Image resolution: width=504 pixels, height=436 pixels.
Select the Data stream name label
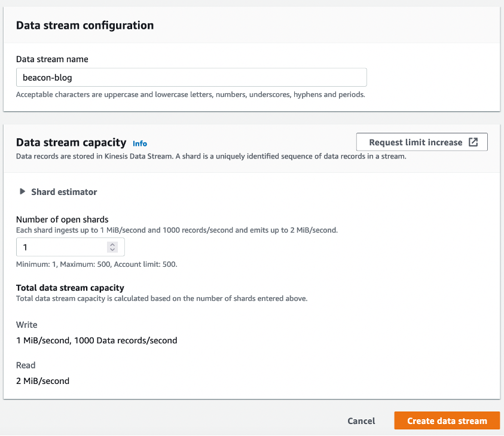pyautogui.click(x=52, y=59)
